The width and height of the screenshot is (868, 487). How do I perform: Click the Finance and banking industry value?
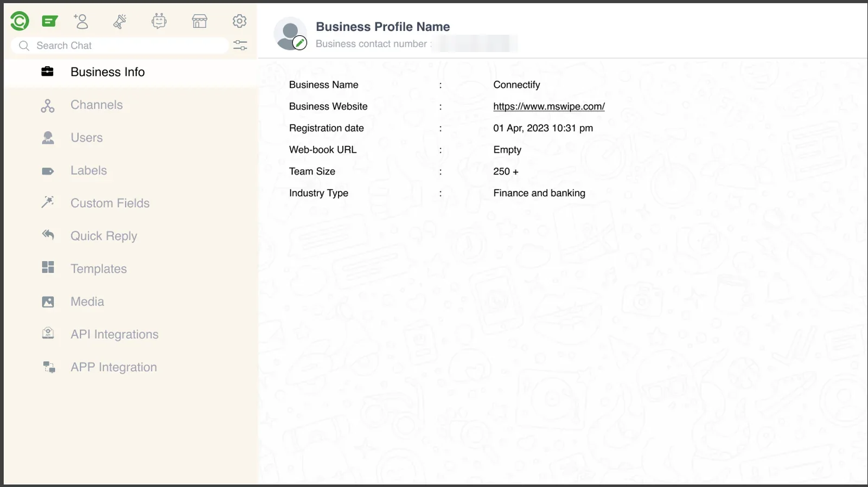[539, 194]
